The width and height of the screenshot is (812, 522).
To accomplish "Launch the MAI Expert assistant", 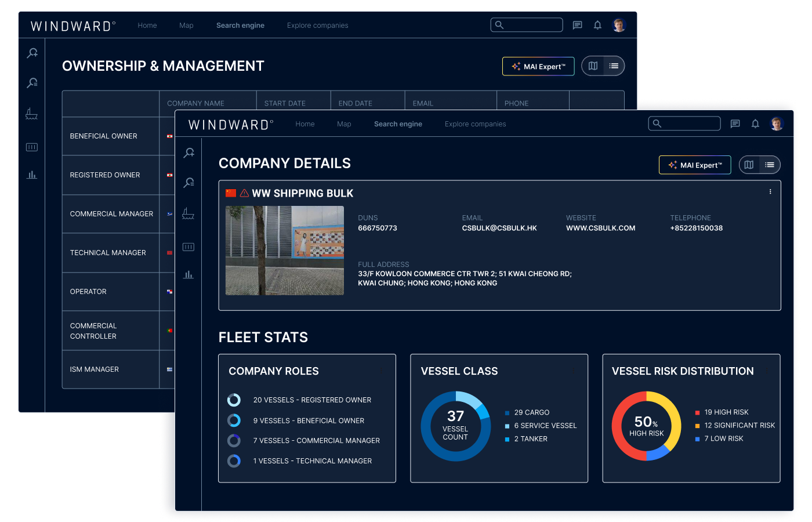I will 695,165.
